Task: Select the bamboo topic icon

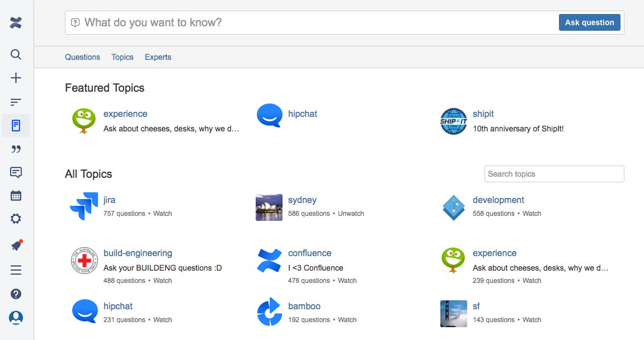Action: 269,312
